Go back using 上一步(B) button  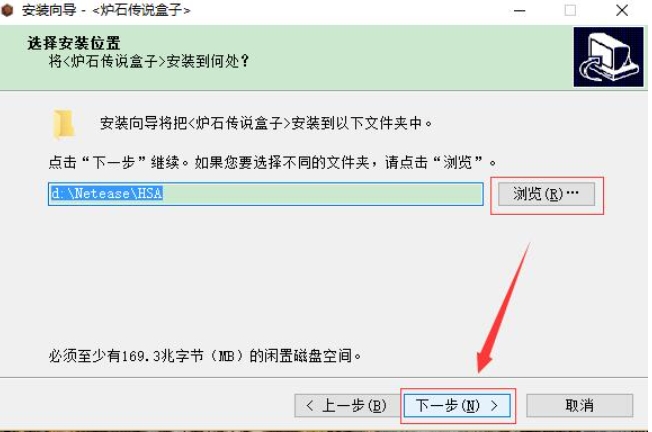[346, 405]
